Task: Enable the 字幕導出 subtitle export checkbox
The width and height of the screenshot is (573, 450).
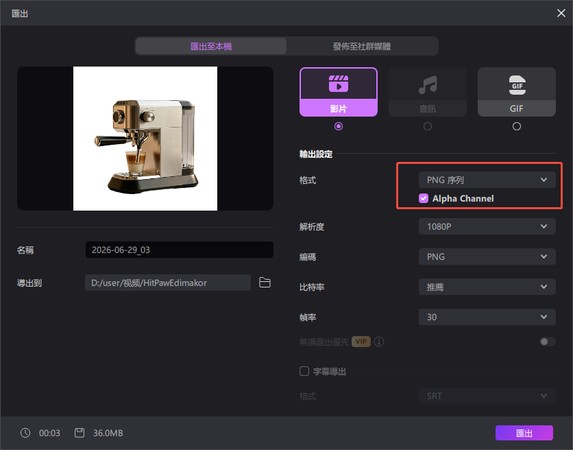Action: pos(304,371)
